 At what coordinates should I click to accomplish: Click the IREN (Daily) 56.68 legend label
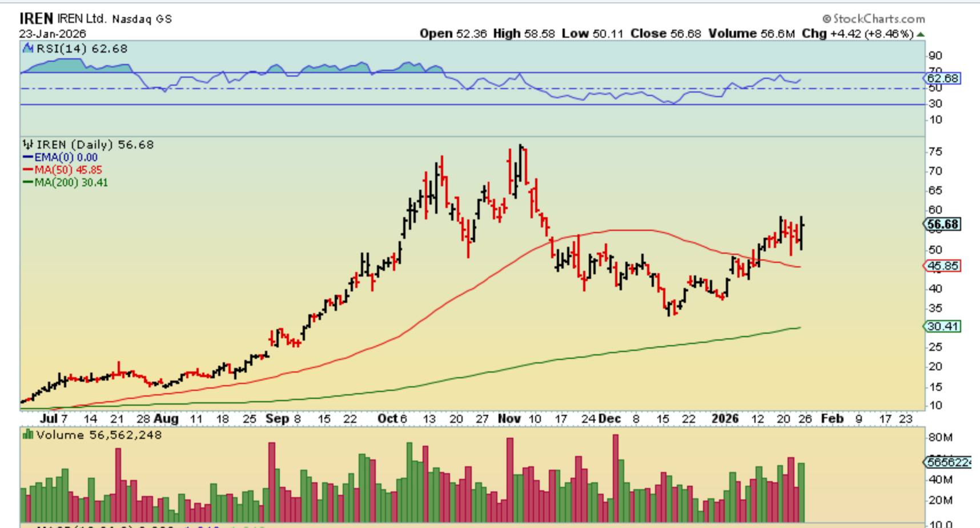tap(95, 145)
